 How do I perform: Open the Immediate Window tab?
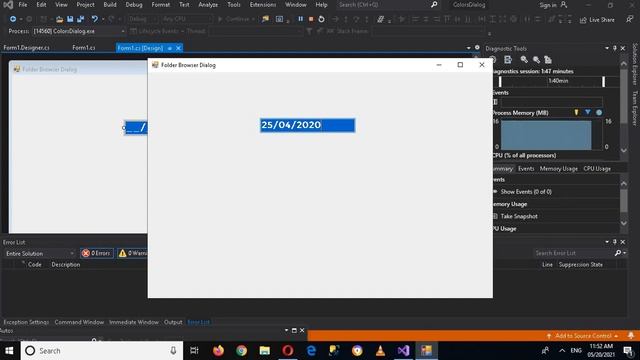(133, 322)
